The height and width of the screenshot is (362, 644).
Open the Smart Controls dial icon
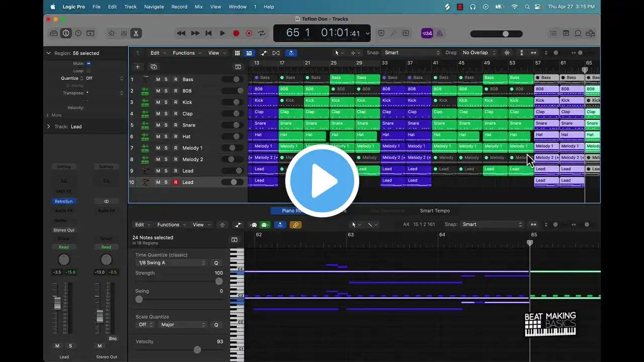112,33
